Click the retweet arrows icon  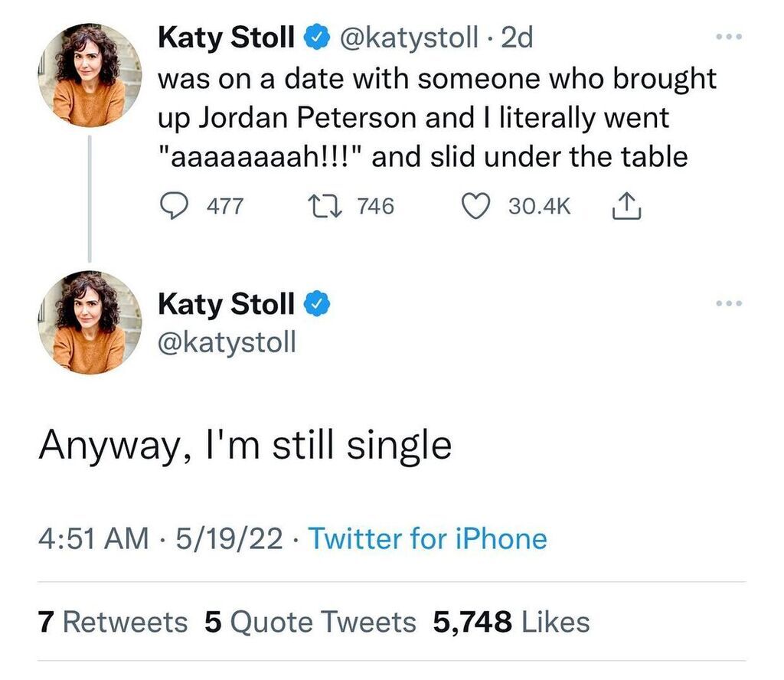pos(325,206)
